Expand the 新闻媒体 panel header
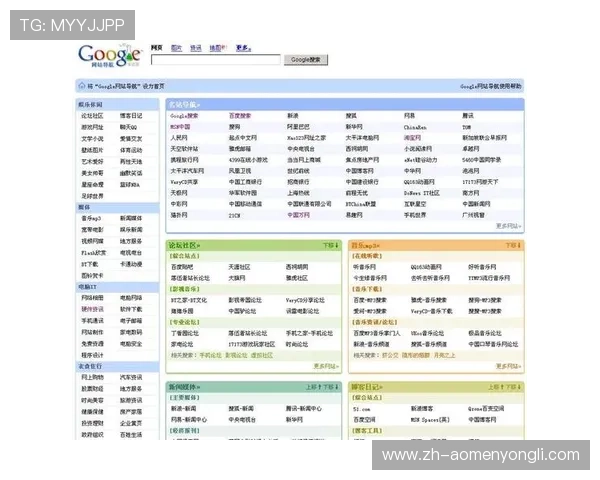 tap(184, 387)
